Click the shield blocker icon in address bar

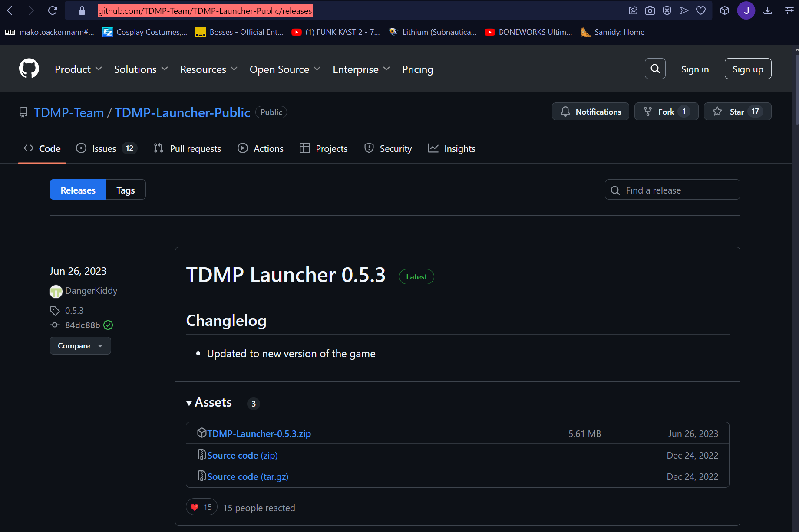[667, 10]
